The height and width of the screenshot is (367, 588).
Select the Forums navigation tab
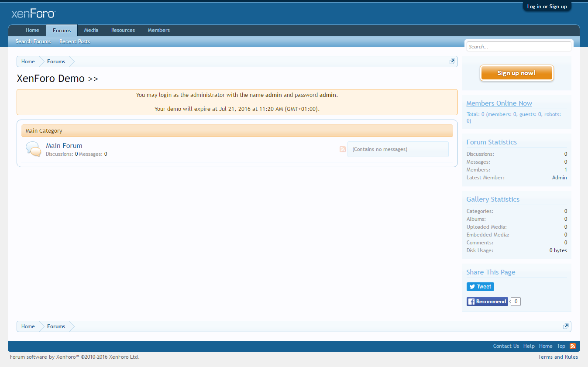click(x=62, y=30)
